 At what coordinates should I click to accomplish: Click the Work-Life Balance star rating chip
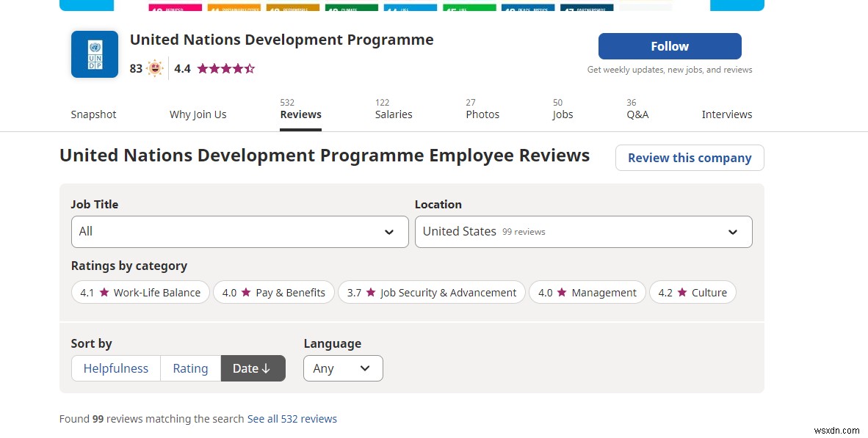coord(140,292)
